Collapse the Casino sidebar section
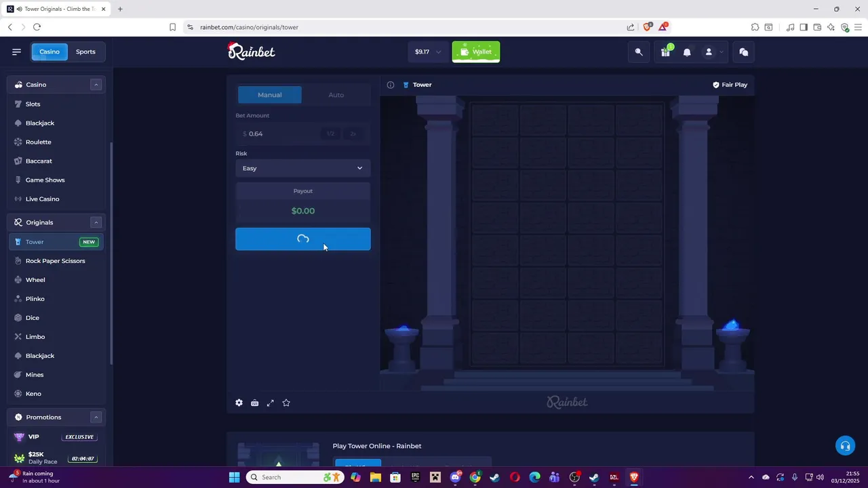This screenshot has height=488, width=868. [x=96, y=85]
